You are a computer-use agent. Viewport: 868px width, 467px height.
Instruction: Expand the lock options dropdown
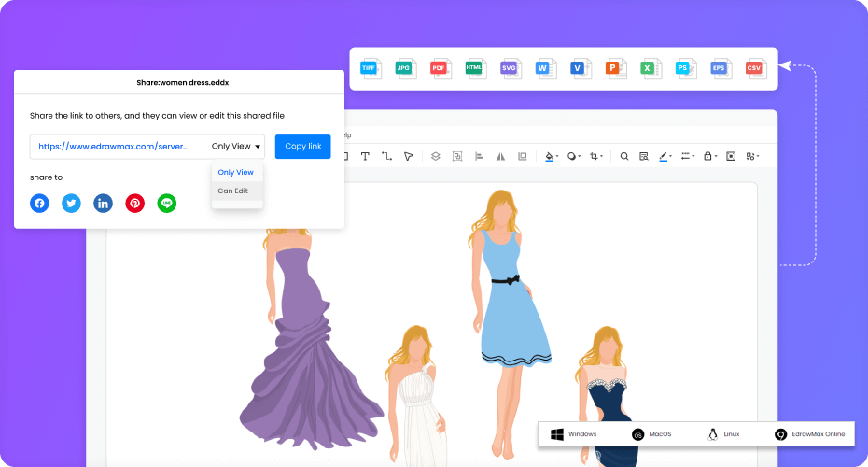[x=716, y=157]
